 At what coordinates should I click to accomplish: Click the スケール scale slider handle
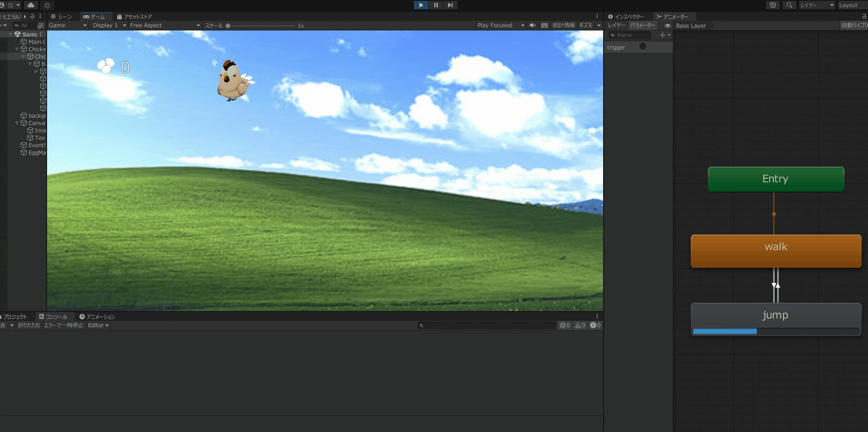point(228,26)
